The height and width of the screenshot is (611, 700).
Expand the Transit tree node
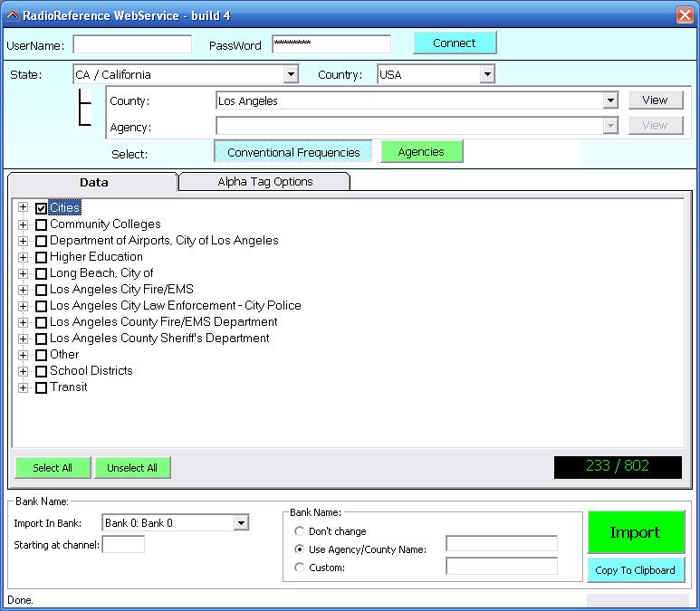[23, 387]
